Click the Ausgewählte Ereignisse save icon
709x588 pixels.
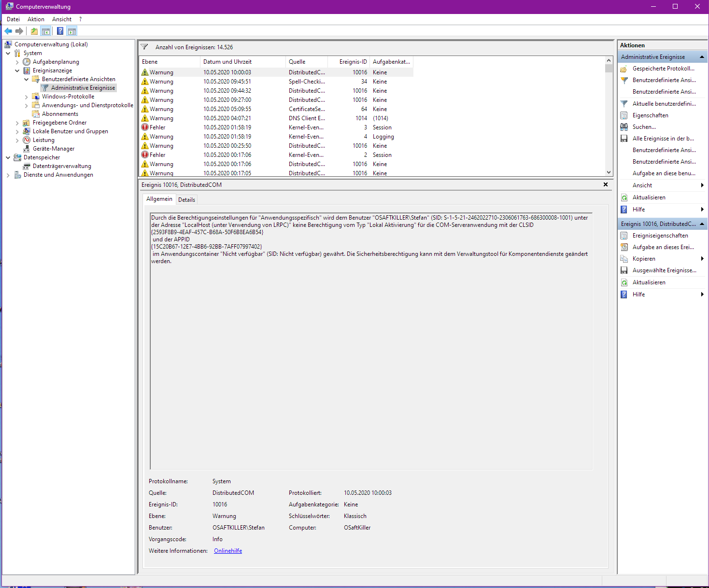624,270
